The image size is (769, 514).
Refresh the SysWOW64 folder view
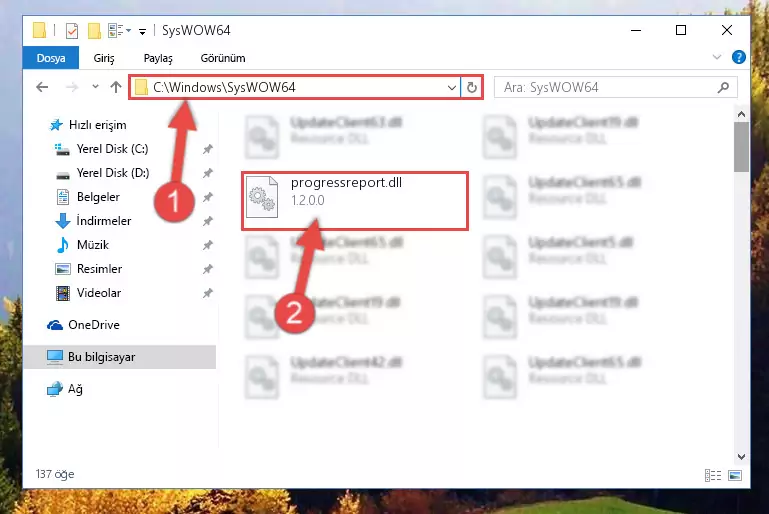[472, 88]
